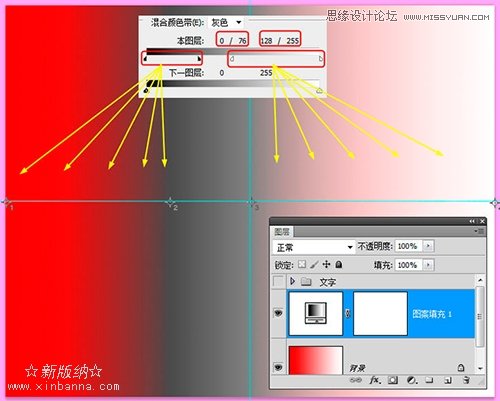
Task: Hide the 图案填充 1 layer via eye icon
Action: pos(278,313)
